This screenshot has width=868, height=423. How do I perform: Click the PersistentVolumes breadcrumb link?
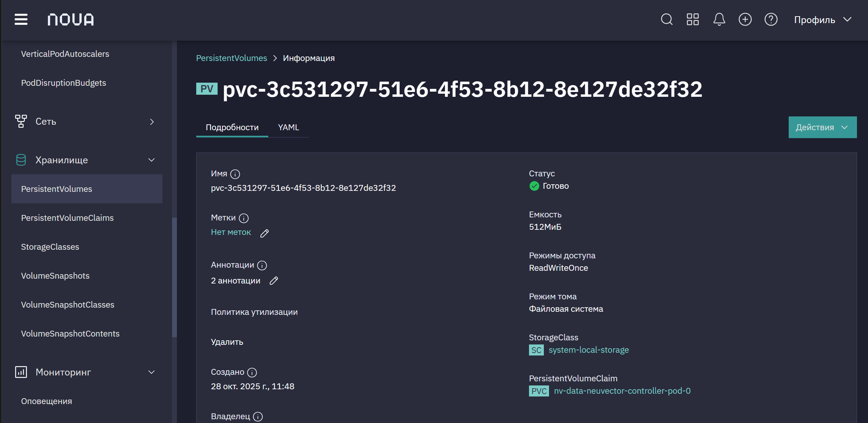(x=231, y=58)
